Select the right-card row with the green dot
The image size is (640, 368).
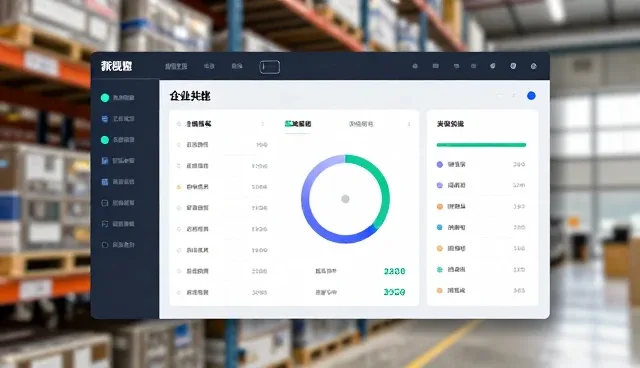481,269
